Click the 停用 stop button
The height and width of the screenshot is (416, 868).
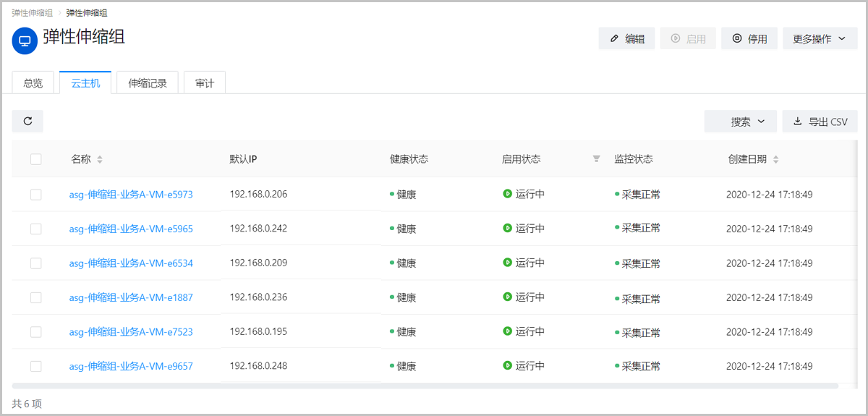[x=749, y=39]
